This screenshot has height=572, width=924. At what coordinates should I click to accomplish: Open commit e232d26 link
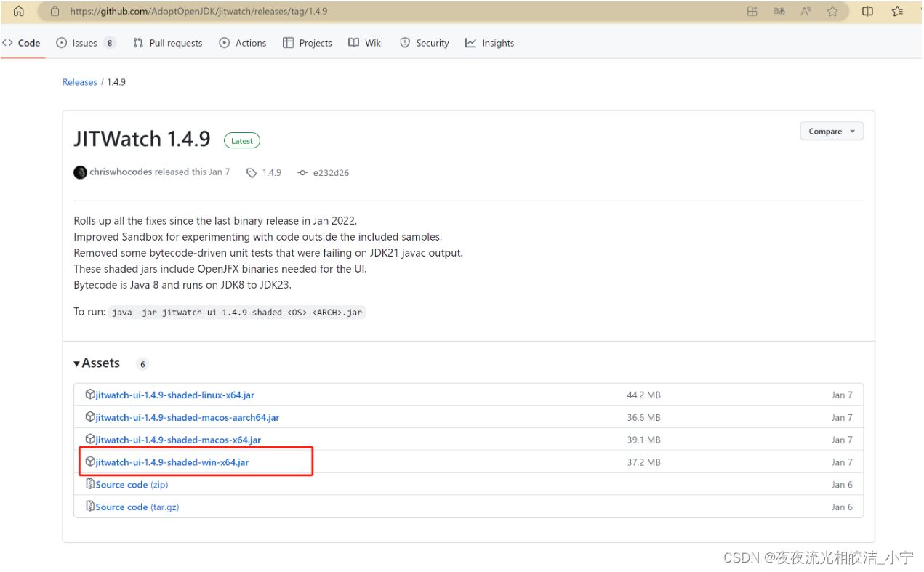pos(324,173)
